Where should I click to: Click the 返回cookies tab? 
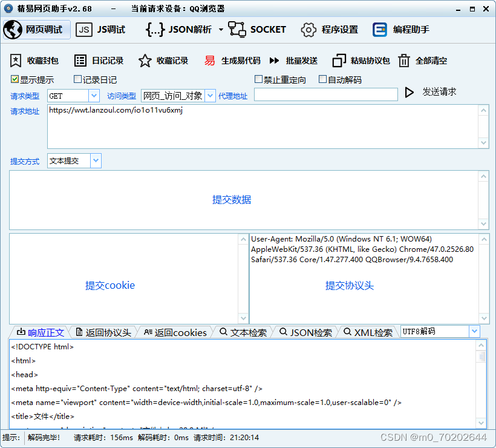175,332
